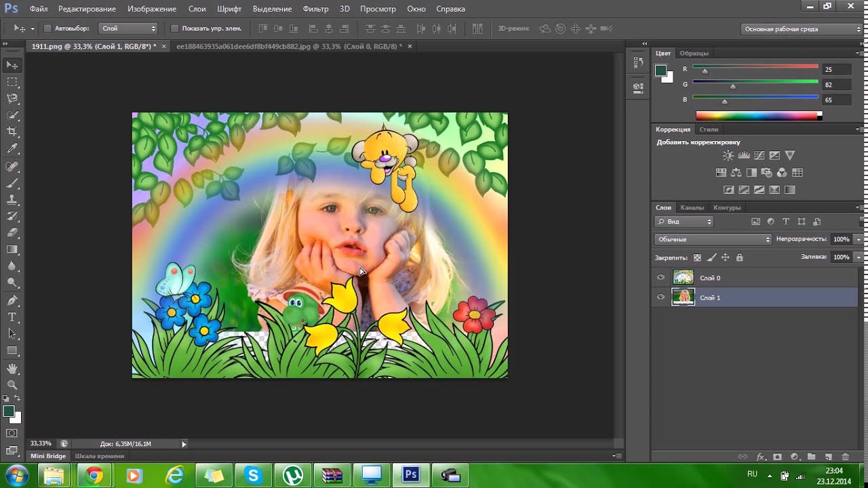868x488 pixels.
Task: Open the Mini Bridge panel
Action: pyautogui.click(x=47, y=456)
